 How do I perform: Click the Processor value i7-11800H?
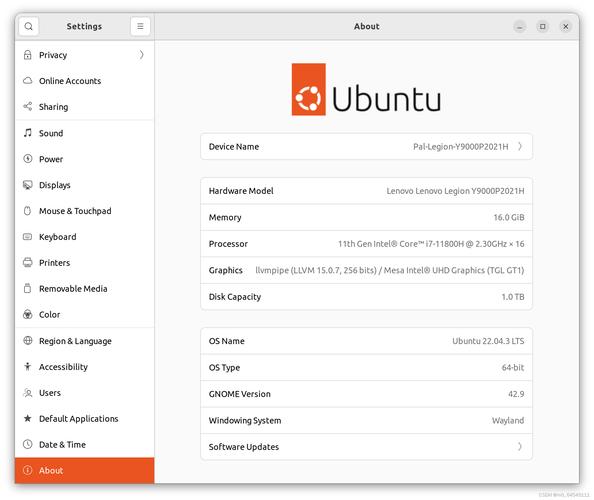pos(431,244)
